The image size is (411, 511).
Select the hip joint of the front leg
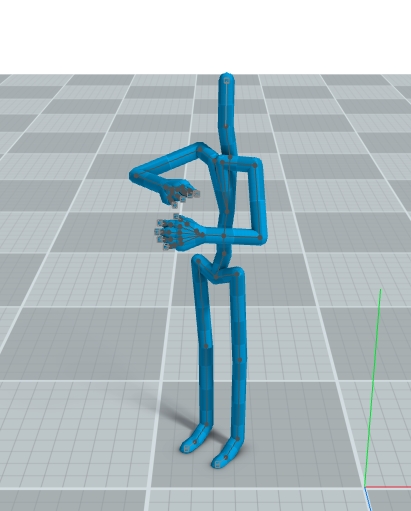point(237,274)
